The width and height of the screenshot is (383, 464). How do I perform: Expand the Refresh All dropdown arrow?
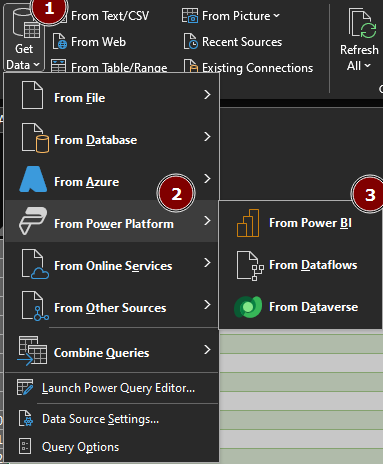367,66
